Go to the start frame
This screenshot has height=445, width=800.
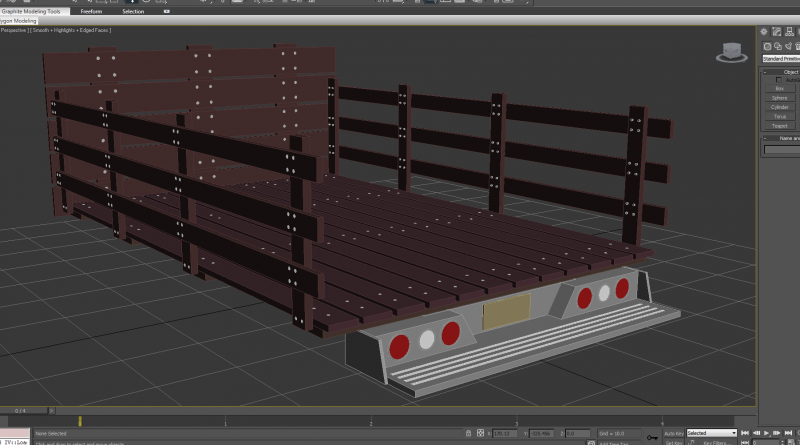pos(744,433)
